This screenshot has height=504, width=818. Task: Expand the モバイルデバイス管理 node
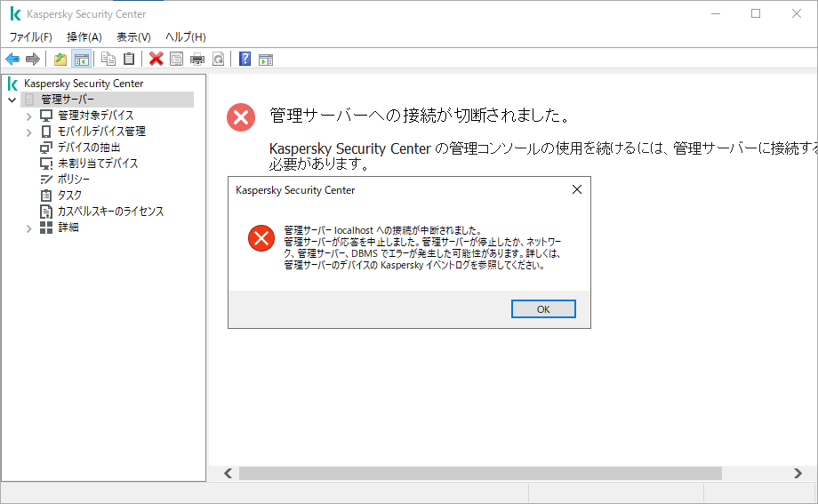28,132
